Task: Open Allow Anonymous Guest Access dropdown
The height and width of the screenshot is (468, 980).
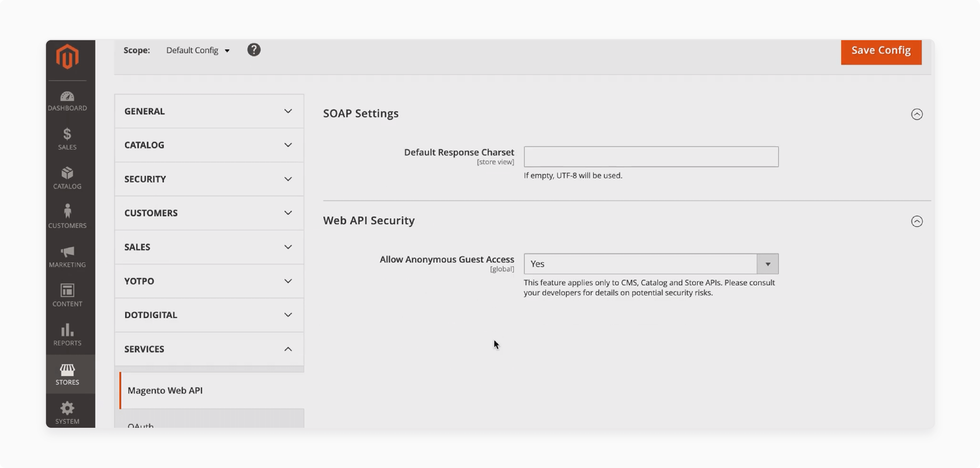Action: tap(651, 264)
